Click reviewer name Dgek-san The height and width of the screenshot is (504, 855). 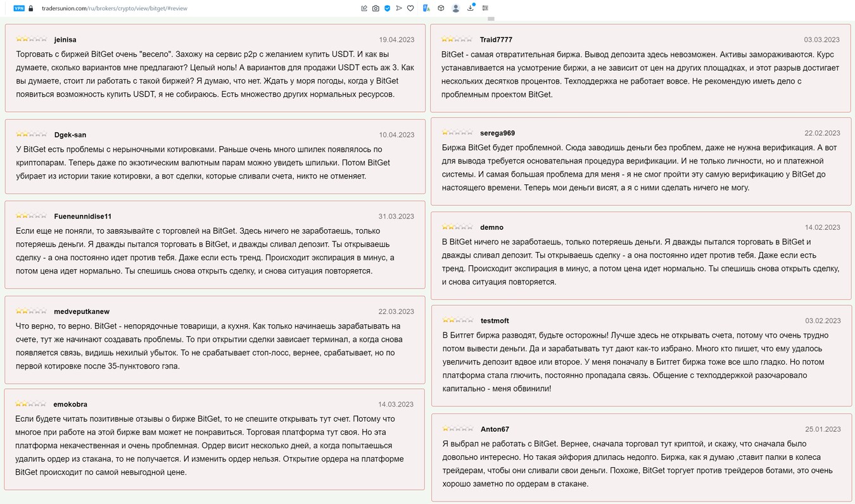pos(70,135)
